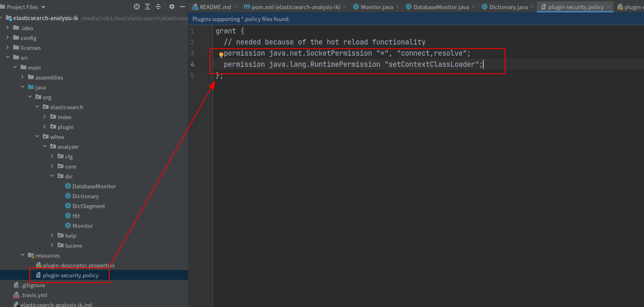Click line number 1 in the gutter
This screenshot has width=644, height=307.
(x=192, y=31)
